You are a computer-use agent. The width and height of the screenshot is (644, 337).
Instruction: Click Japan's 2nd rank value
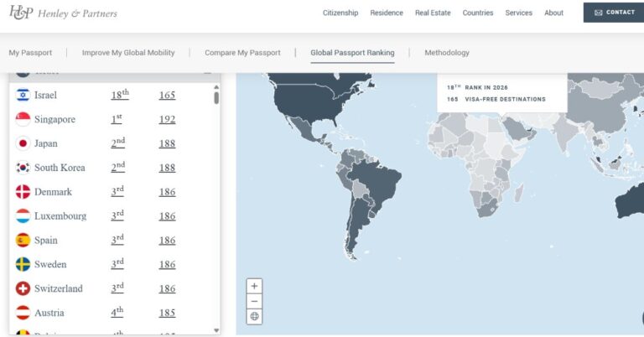(118, 143)
